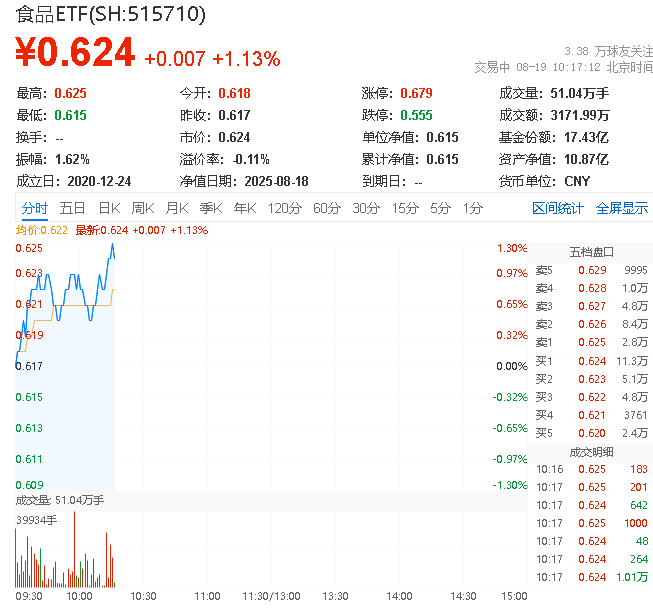This screenshot has height=615, width=653.
Task: Select the 买4 row at 0.621
Action: pyautogui.click(x=591, y=415)
